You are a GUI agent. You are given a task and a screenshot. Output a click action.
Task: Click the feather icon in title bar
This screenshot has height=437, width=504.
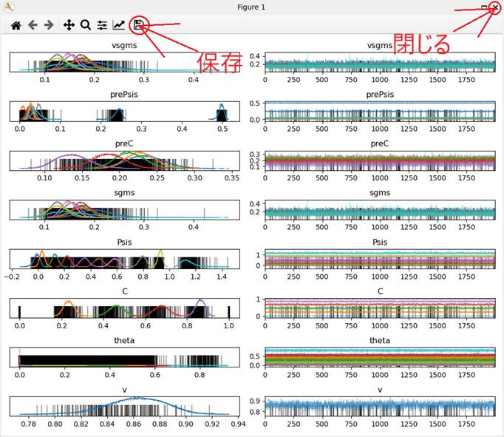tap(9, 7)
